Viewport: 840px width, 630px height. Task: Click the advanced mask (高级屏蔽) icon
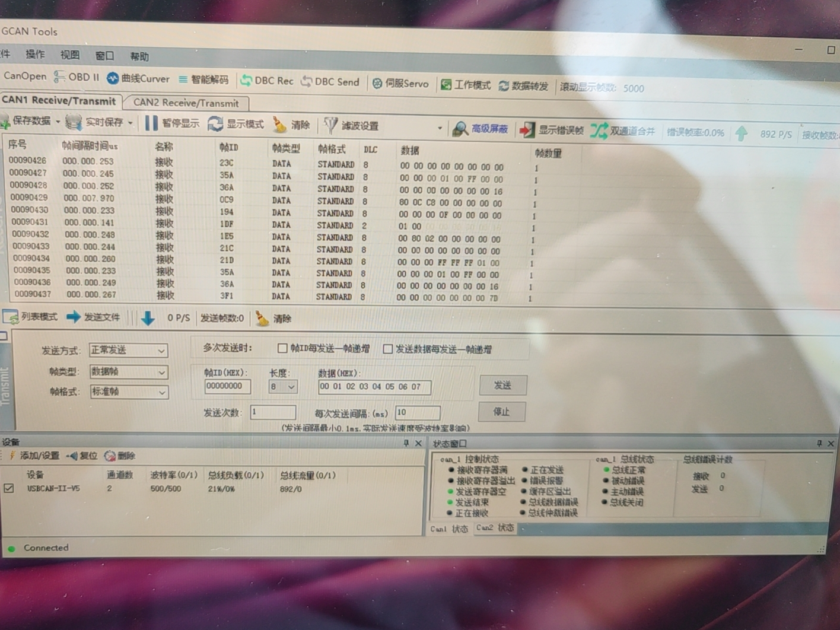click(x=460, y=129)
